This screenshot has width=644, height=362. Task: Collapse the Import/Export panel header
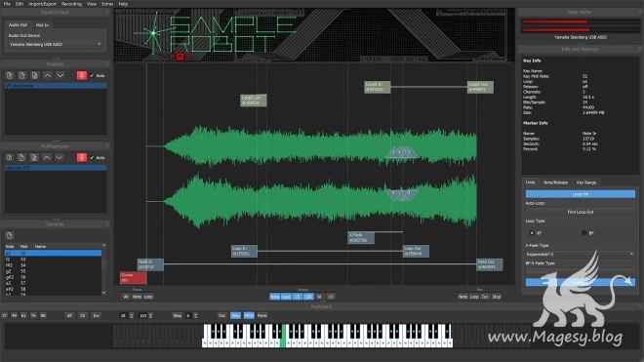tap(56, 13)
